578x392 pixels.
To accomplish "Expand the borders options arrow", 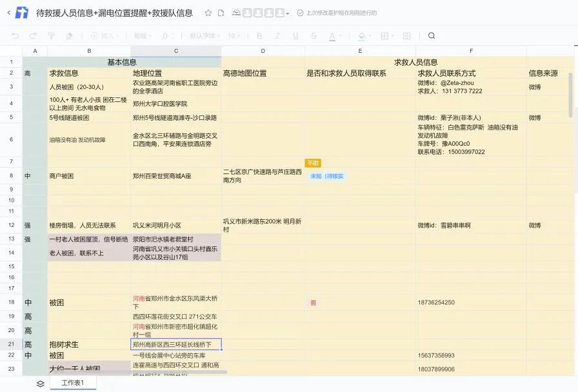I will pos(393,36).
